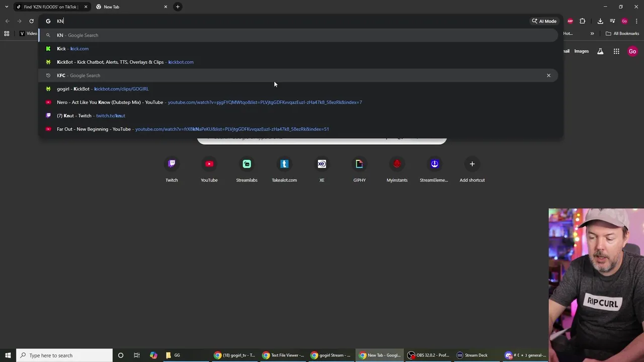The width and height of the screenshot is (644, 362).
Task: Open the XE shortcut tile
Action: click(322, 170)
